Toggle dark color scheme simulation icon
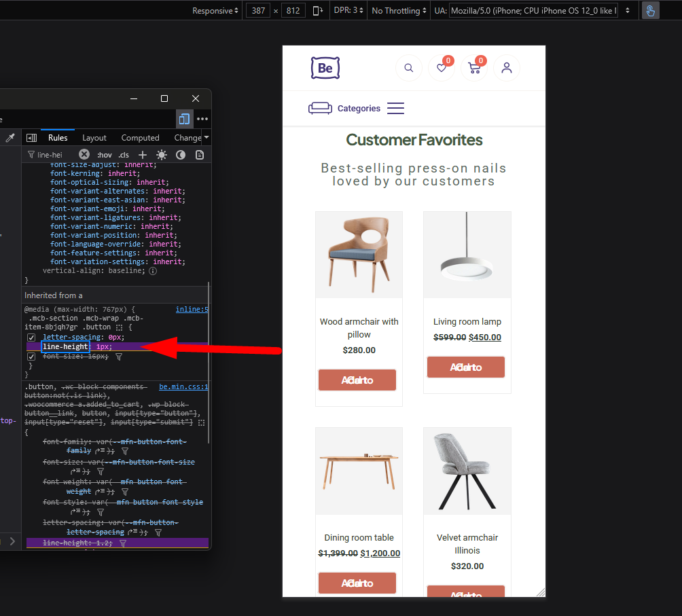Viewport: 682px width, 616px height. 181,155
